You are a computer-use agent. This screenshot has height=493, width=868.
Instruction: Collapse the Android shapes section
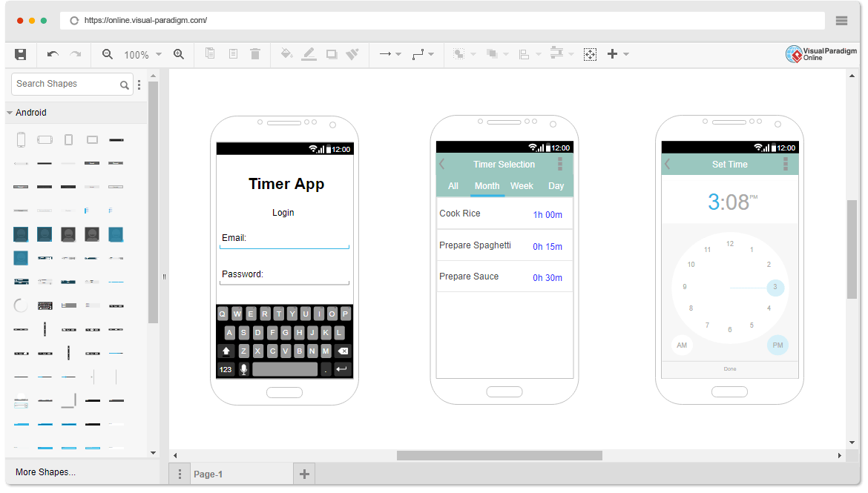tap(10, 112)
